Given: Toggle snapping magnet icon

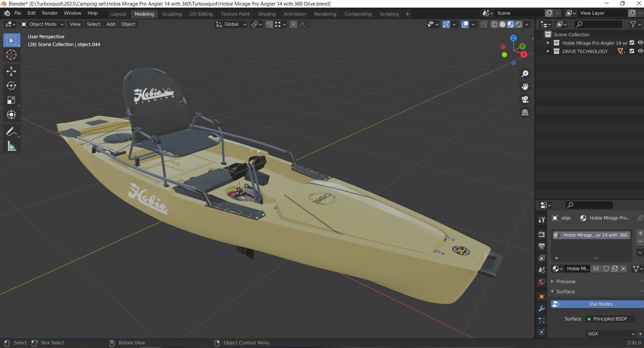Looking at the screenshot, I should point(269,24).
